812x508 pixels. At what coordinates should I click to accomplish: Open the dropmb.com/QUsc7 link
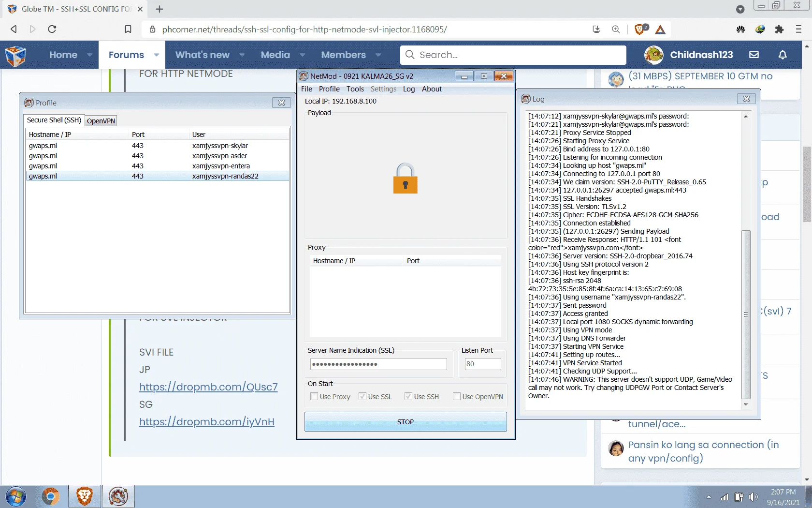pyautogui.click(x=208, y=387)
